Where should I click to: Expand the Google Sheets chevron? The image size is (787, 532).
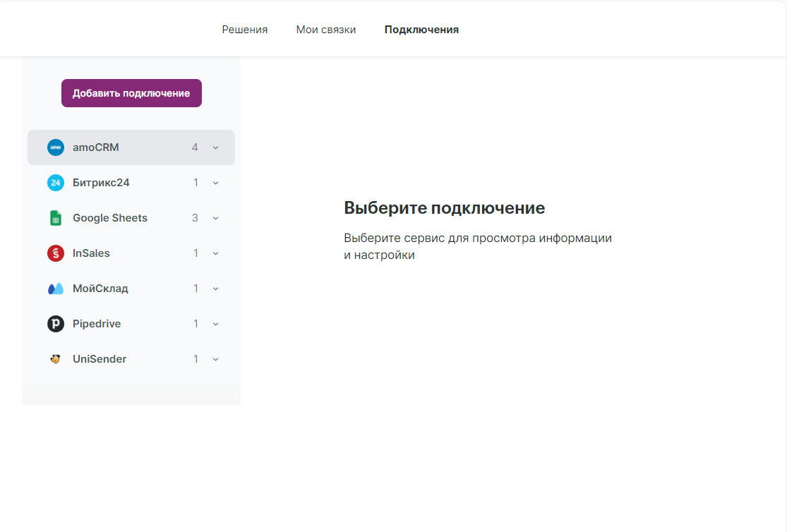click(216, 218)
